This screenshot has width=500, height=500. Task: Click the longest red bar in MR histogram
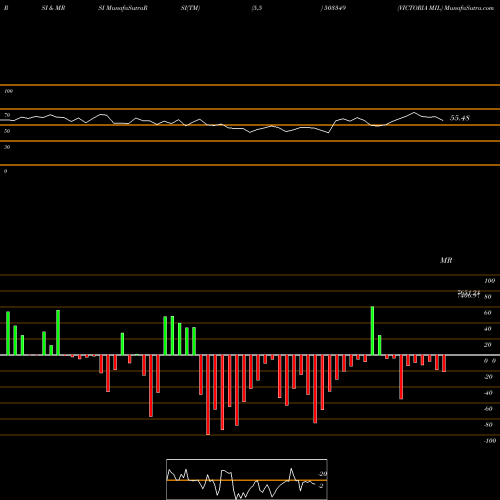208,395
